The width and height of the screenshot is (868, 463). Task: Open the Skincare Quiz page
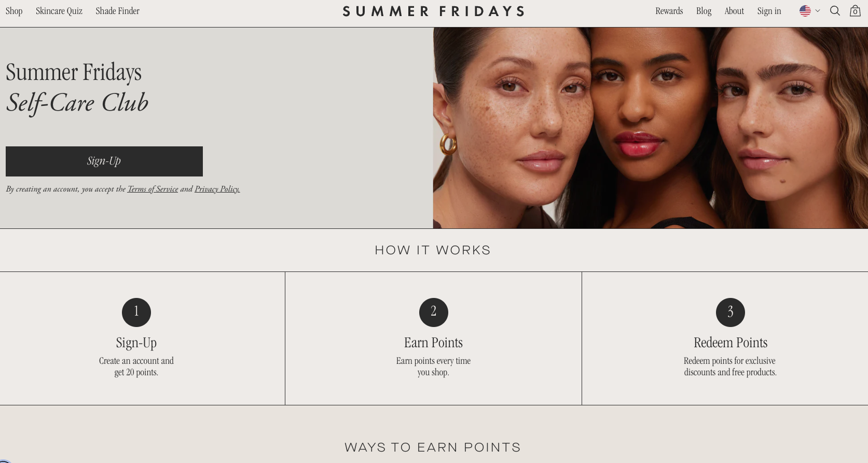tap(59, 11)
